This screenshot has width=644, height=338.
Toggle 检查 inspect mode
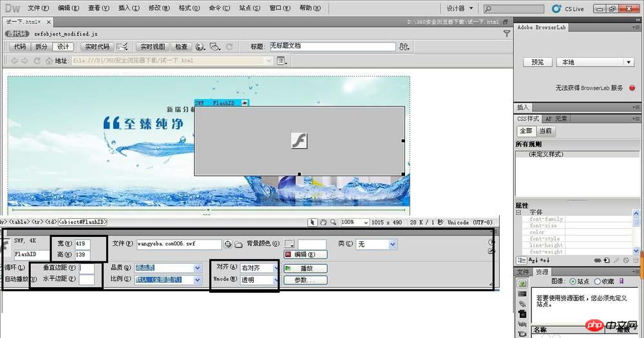181,47
